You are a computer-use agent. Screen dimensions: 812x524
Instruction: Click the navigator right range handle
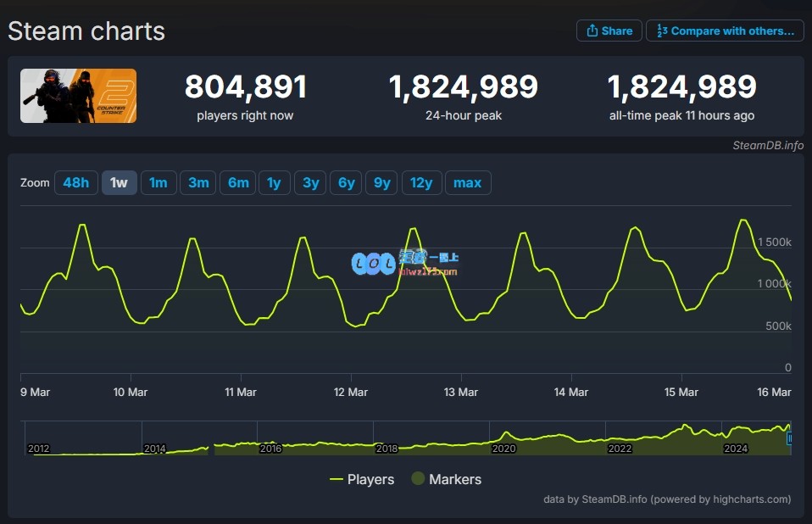point(790,438)
